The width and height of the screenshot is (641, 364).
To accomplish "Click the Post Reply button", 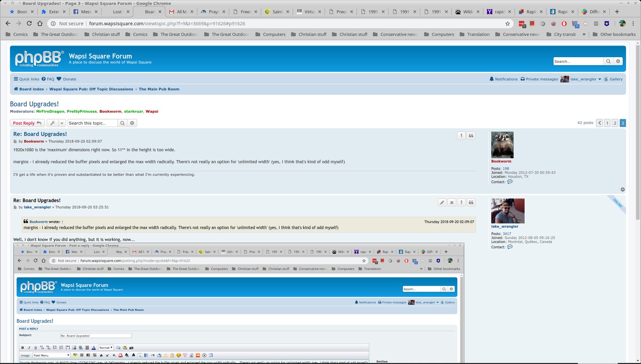I will click(x=27, y=123).
